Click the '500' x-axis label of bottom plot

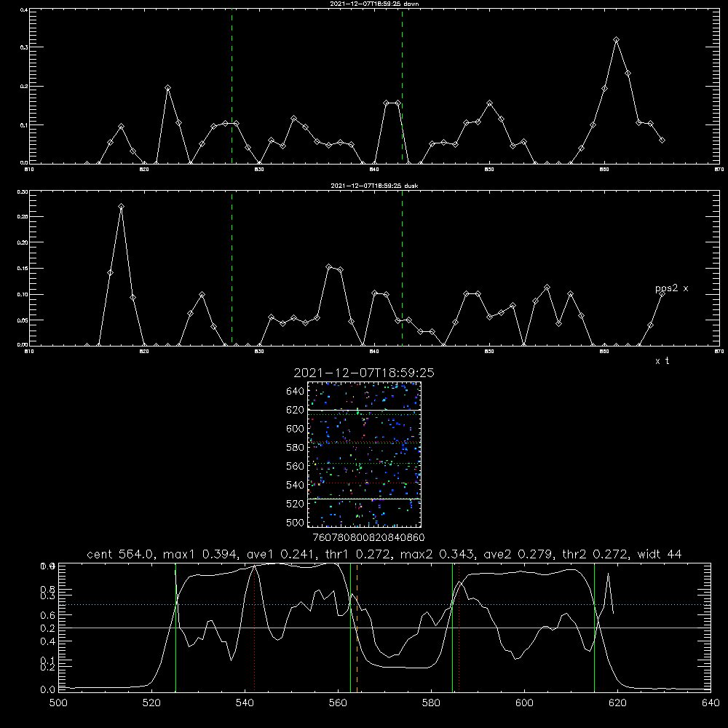pyautogui.click(x=58, y=703)
